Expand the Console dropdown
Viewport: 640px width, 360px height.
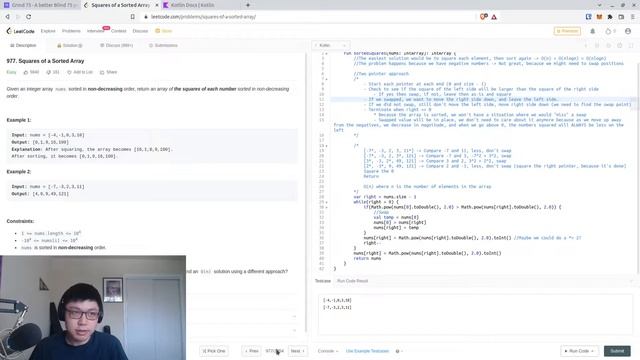[x=328, y=351]
